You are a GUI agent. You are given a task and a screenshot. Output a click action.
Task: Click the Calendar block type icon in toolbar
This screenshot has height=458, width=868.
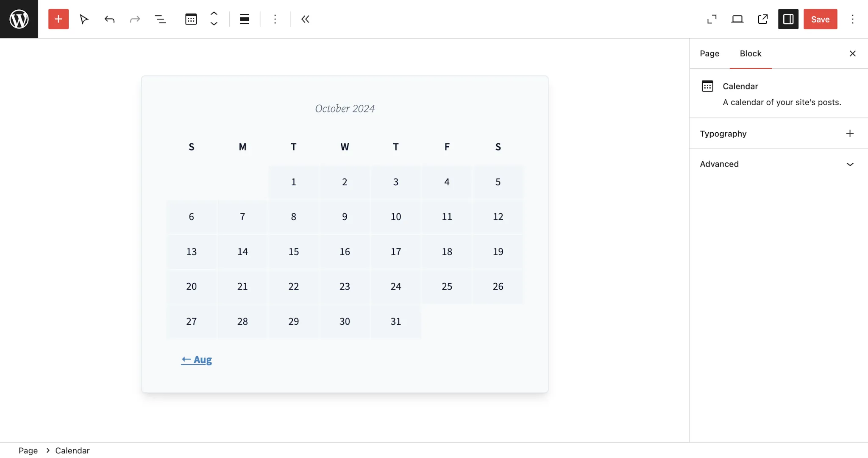pyautogui.click(x=191, y=19)
